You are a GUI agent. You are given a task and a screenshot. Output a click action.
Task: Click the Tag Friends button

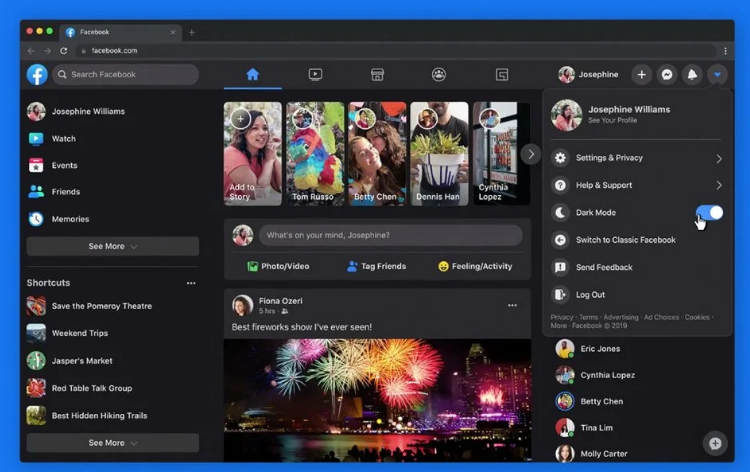pyautogui.click(x=376, y=266)
